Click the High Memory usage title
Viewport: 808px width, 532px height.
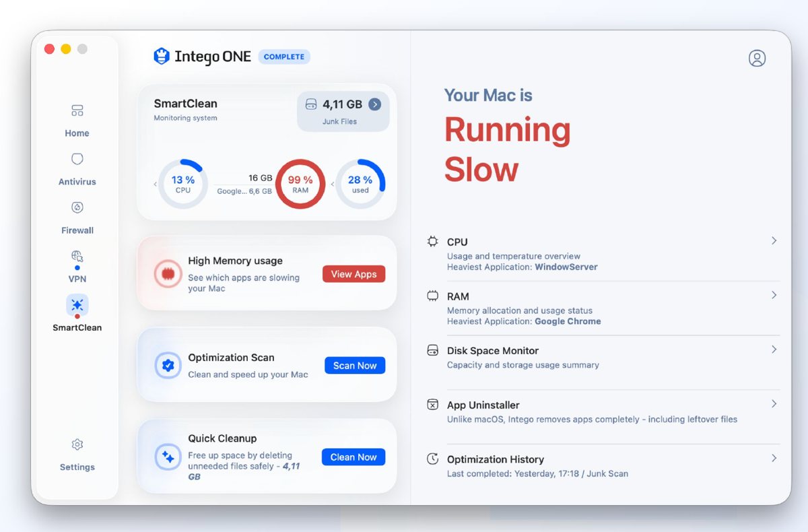tap(235, 261)
